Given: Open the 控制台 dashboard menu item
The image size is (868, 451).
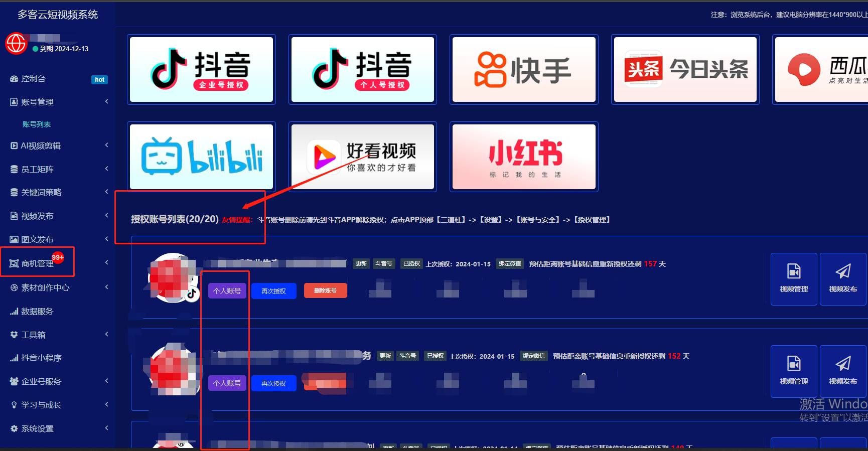Looking at the screenshot, I should [33, 79].
